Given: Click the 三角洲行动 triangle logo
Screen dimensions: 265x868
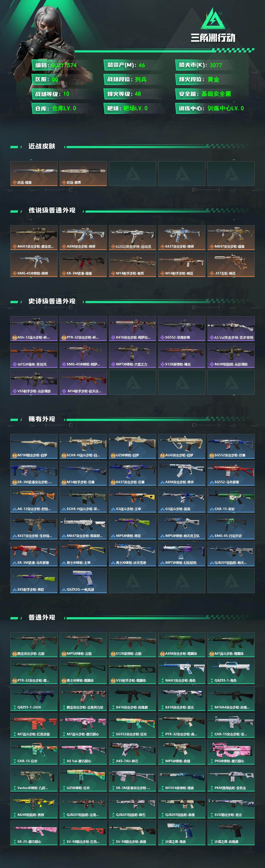Looking at the screenshot, I should pos(213,19).
